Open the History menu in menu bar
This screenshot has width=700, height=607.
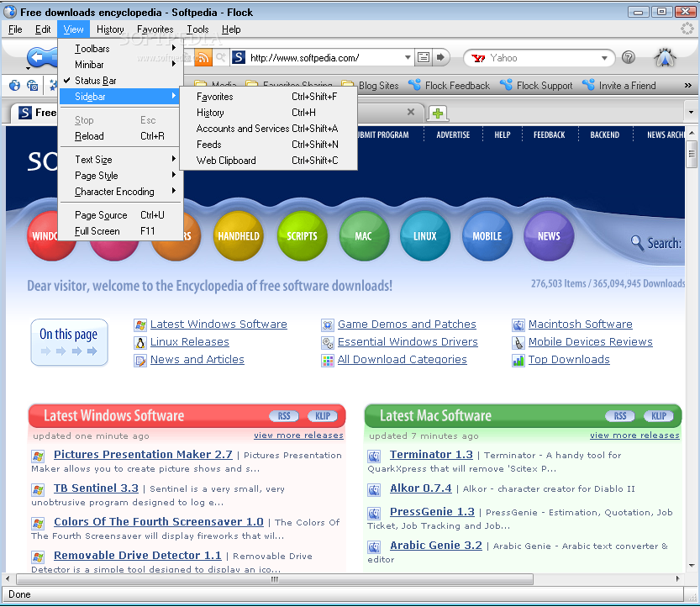coord(110,29)
